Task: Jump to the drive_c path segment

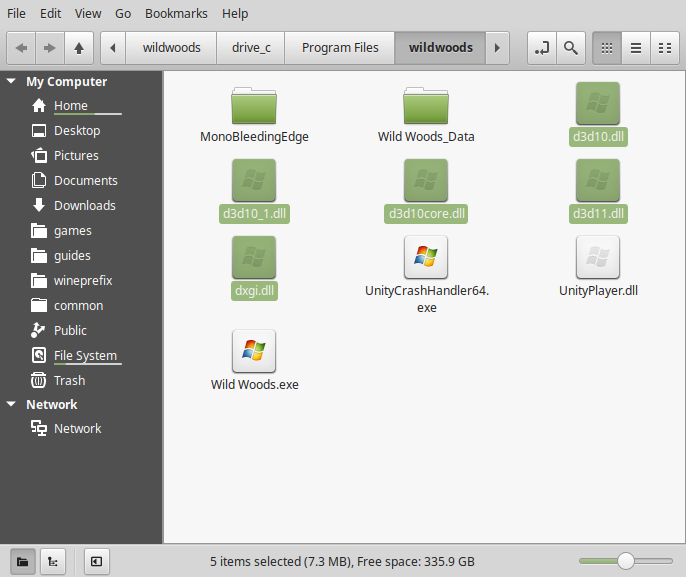Action: click(x=251, y=48)
